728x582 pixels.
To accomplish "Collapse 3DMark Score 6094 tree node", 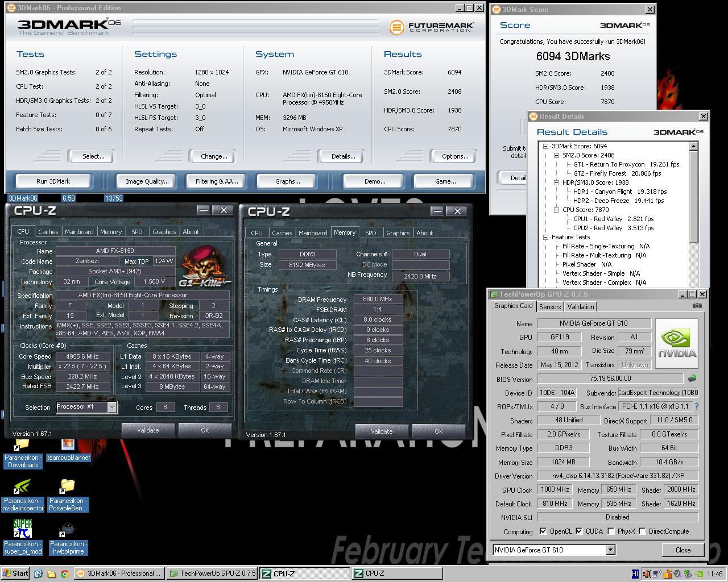I will (546, 146).
